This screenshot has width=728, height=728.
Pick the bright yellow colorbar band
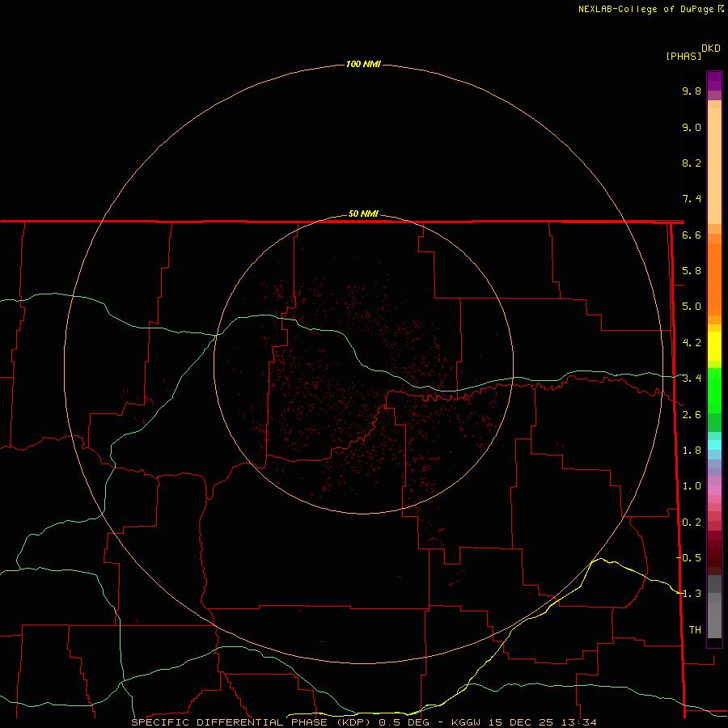tap(714, 346)
